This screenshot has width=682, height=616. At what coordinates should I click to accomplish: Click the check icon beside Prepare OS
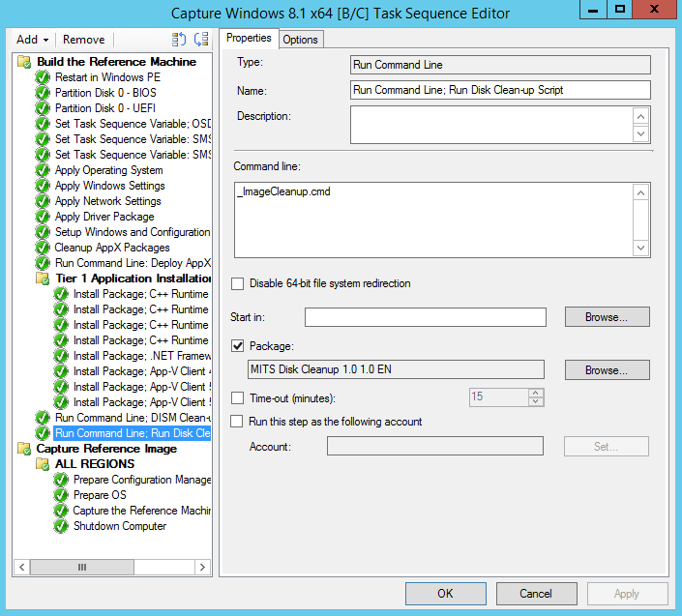[x=61, y=495]
